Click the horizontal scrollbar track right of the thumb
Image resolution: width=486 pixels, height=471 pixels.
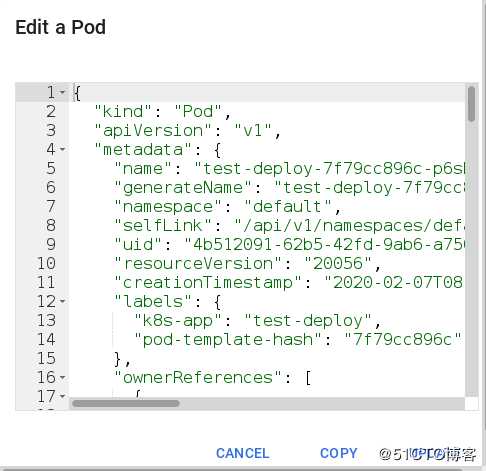tap(322, 404)
